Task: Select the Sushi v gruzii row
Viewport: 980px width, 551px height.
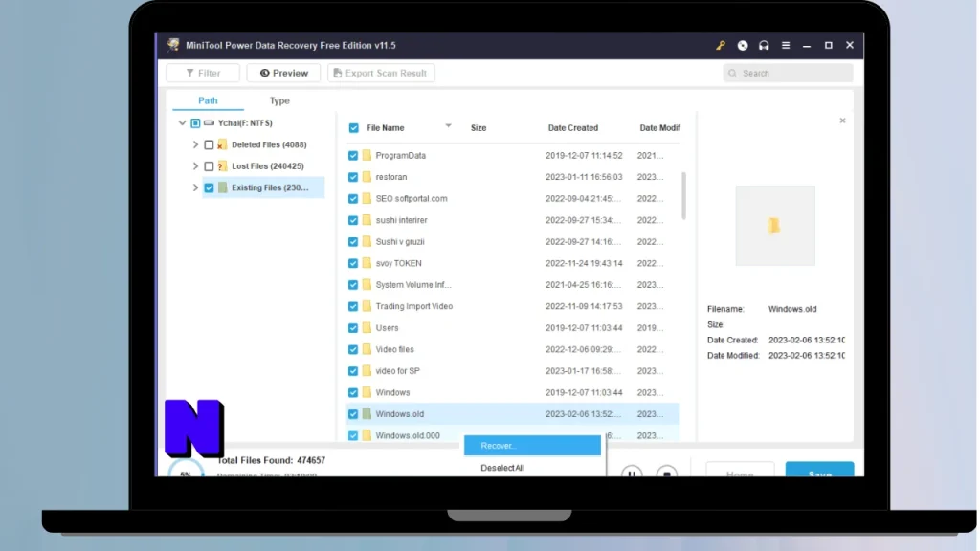Action: [513, 242]
